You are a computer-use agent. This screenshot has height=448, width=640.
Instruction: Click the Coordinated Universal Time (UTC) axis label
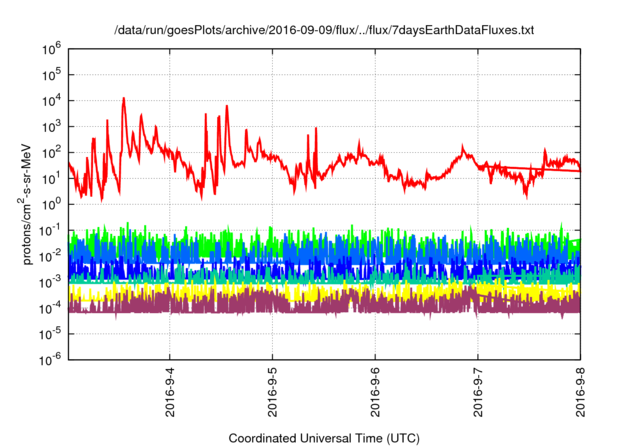pyautogui.click(x=324, y=438)
